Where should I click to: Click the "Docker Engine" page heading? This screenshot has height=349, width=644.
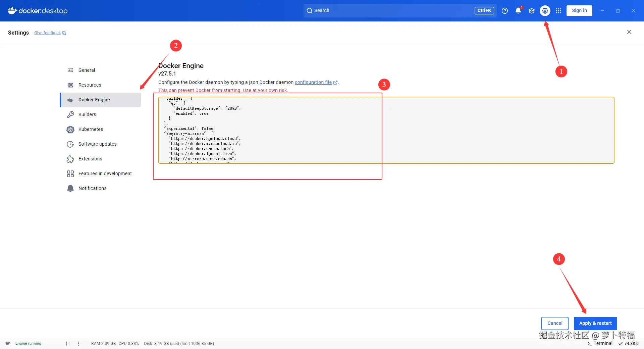click(x=181, y=66)
